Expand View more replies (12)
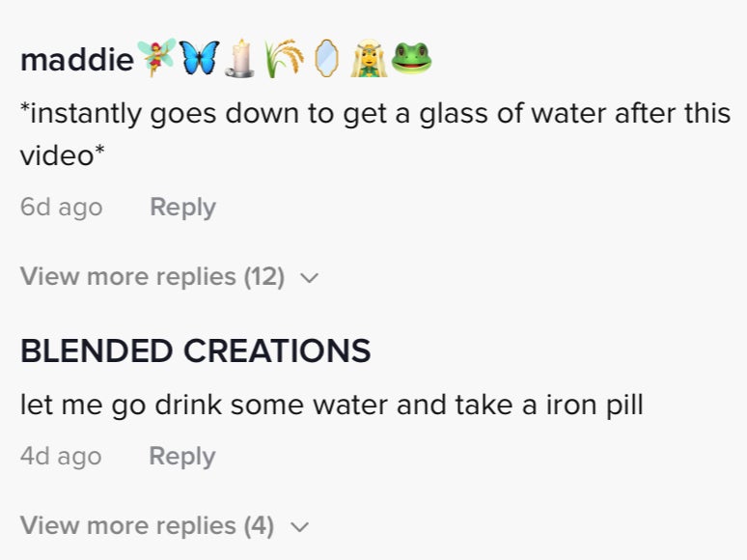Viewport: 747px width, 560px height. pyautogui.click(x=170, y=276)
